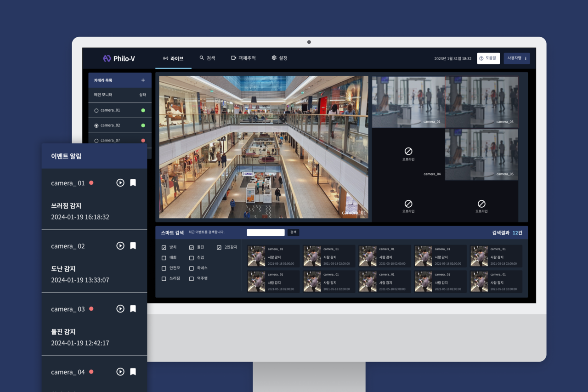Enable the 침입 checkbox
588x392 pixels.
[x=192, y=258]
